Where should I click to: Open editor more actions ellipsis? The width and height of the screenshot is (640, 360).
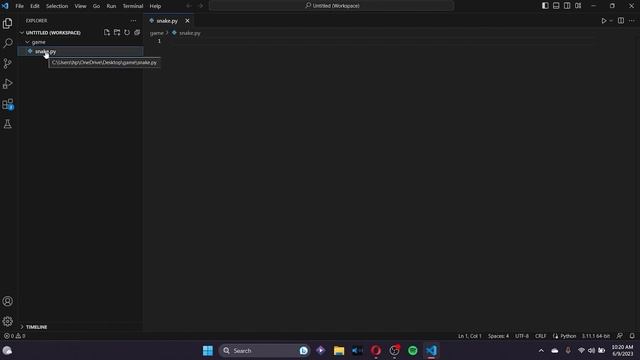point(631,20)
